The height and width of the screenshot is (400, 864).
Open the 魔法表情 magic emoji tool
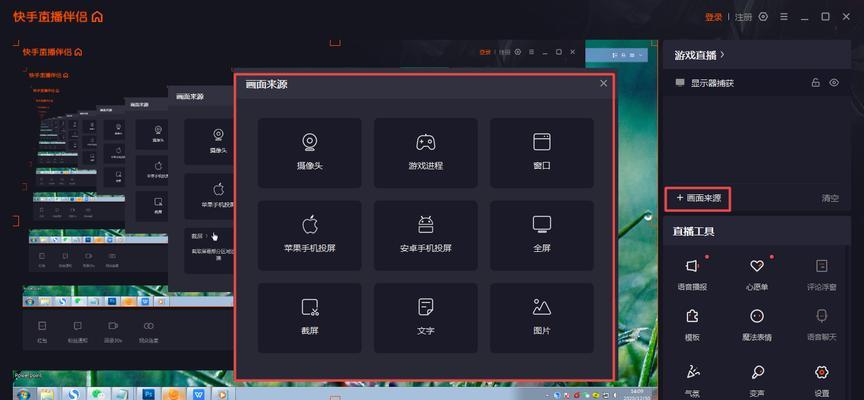tap(757, 325)
